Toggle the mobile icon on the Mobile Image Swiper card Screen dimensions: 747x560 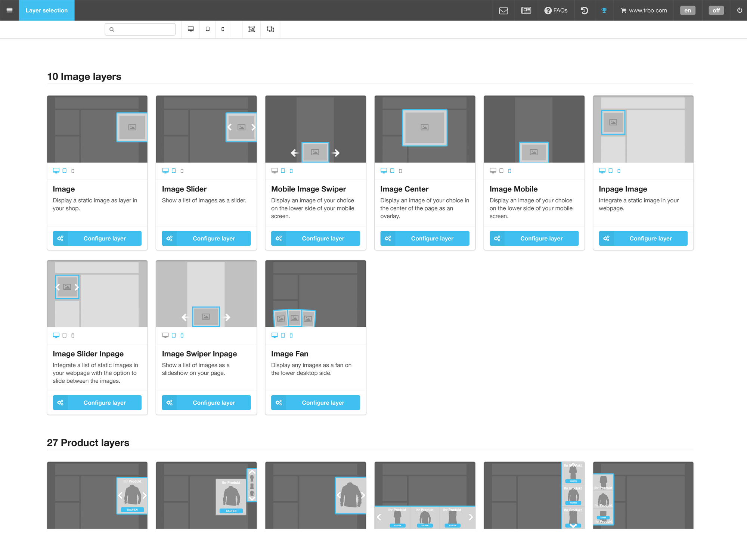[291, 171]
